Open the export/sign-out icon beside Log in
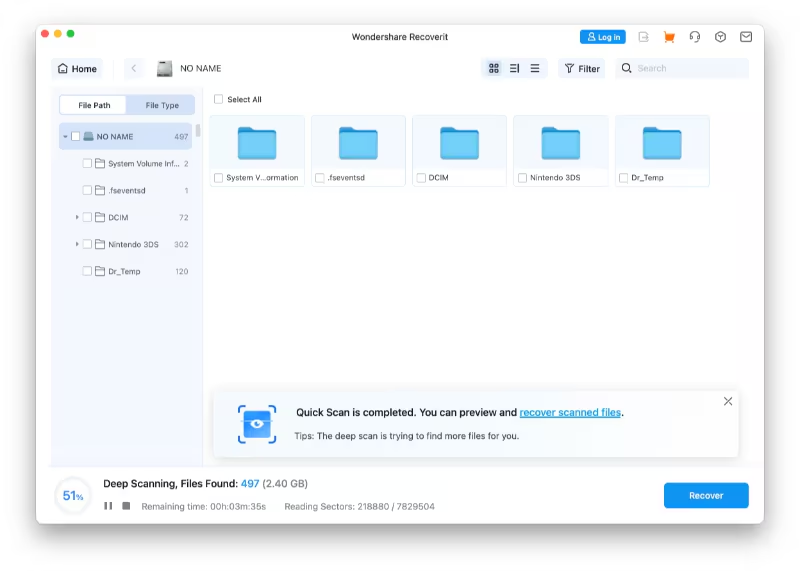This screenshot has height=571, width=800. pos(643,37)
